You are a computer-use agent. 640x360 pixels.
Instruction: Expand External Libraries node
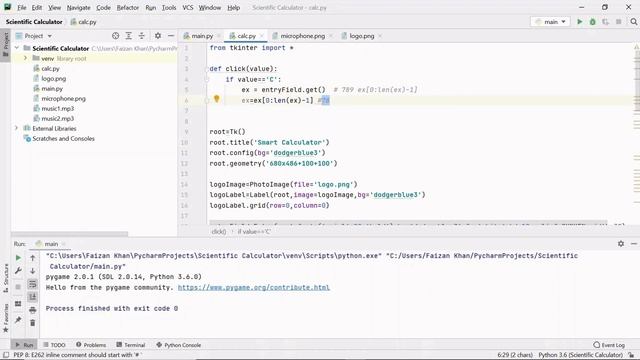tap(17, 128)
